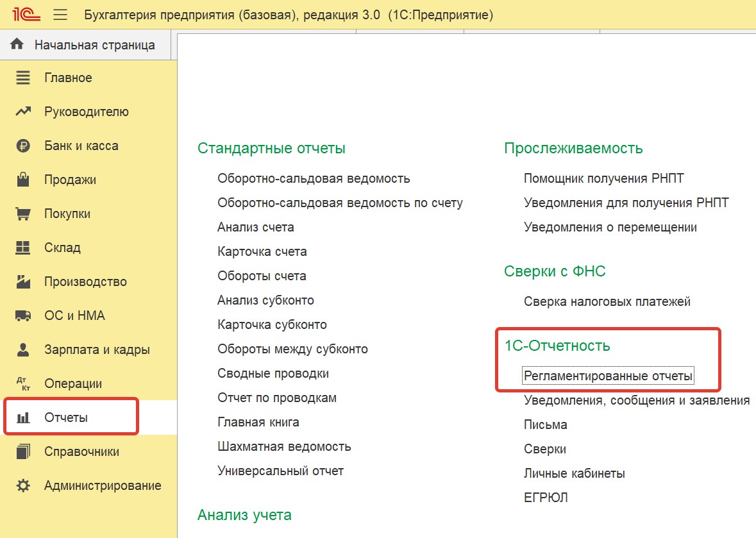Click the cart icon for Покупки
The height and width of the screenshot is (538, 756).
pyautogui.click(x=22, y=214)
